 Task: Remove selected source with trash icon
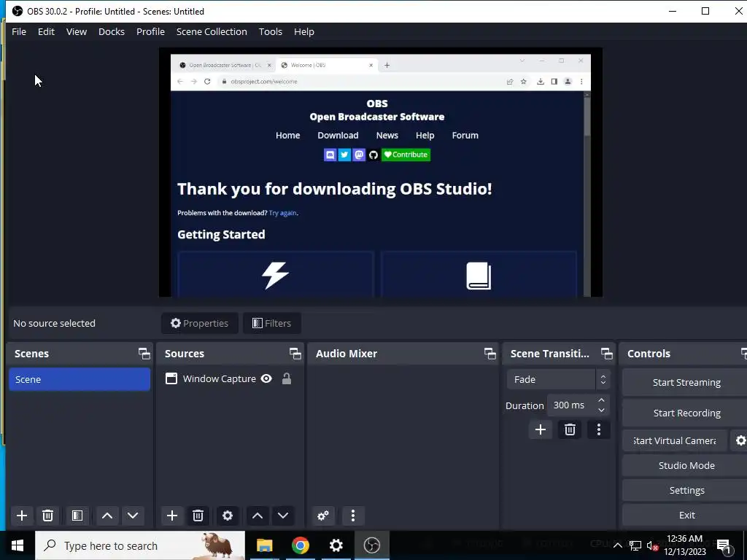click(x=198, y=516)
